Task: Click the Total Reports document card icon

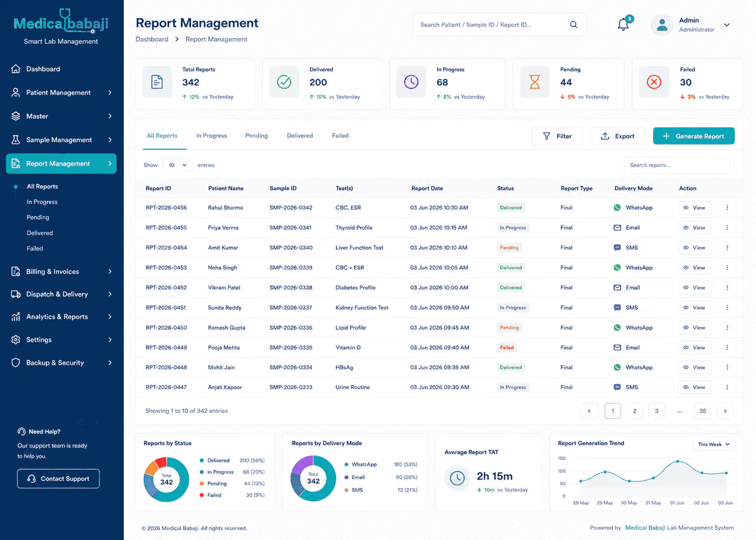Action: pos(157,82)
